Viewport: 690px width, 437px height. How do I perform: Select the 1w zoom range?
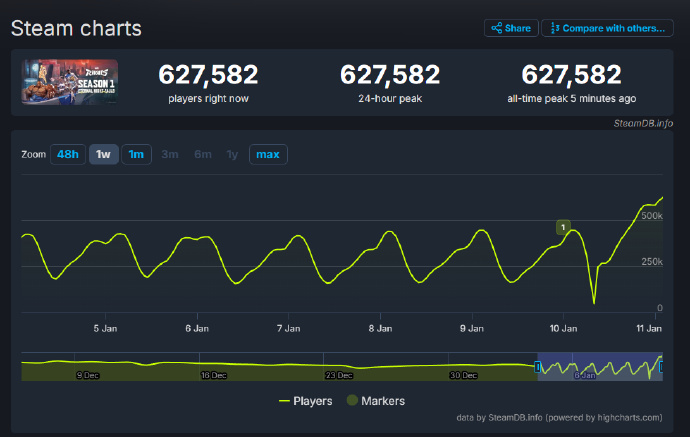[x=103, y=154]
